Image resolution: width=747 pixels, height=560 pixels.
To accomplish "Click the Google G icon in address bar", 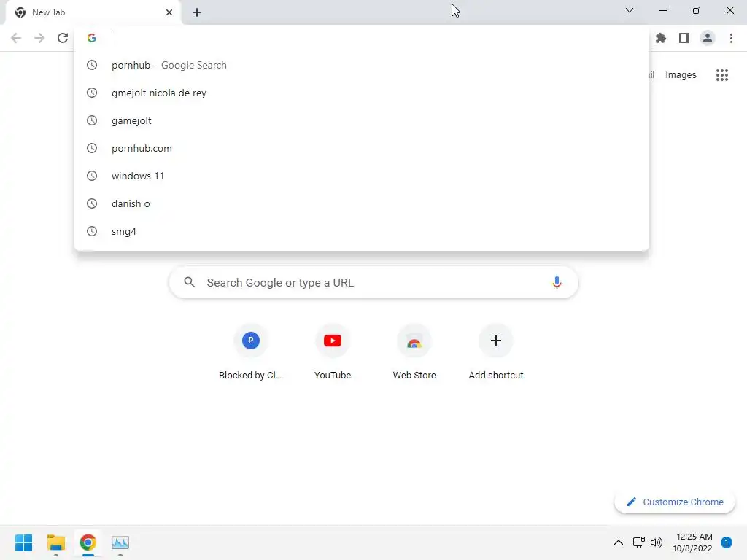I will [92, 38].
